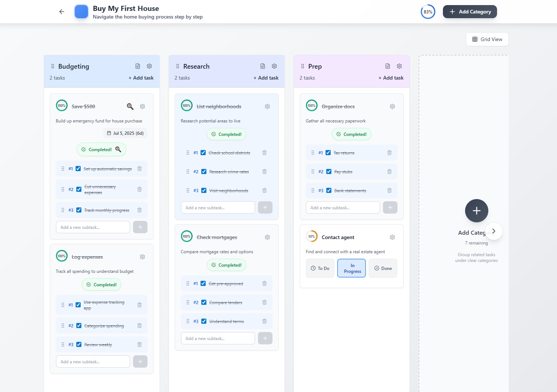557x392 pixels.
Task: Uncheck Get pre-approved subtask
Action: click(x=203, y=283)
